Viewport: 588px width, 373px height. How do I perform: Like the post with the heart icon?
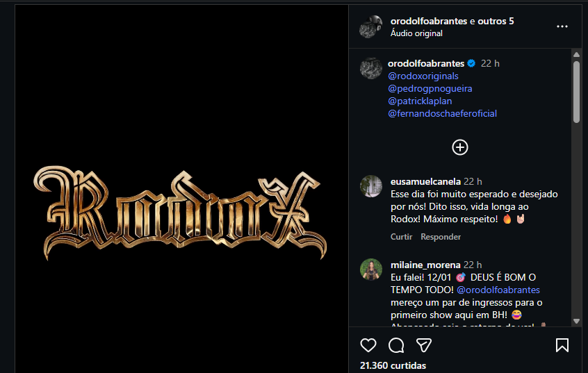pyautogui.click(x=368, y=345)
